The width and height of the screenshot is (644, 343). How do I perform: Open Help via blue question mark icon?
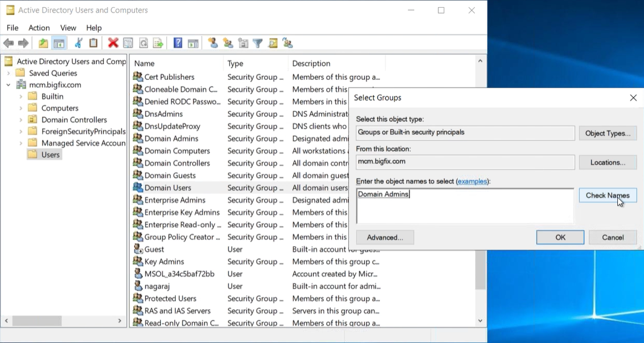click(x=178, y=43)
